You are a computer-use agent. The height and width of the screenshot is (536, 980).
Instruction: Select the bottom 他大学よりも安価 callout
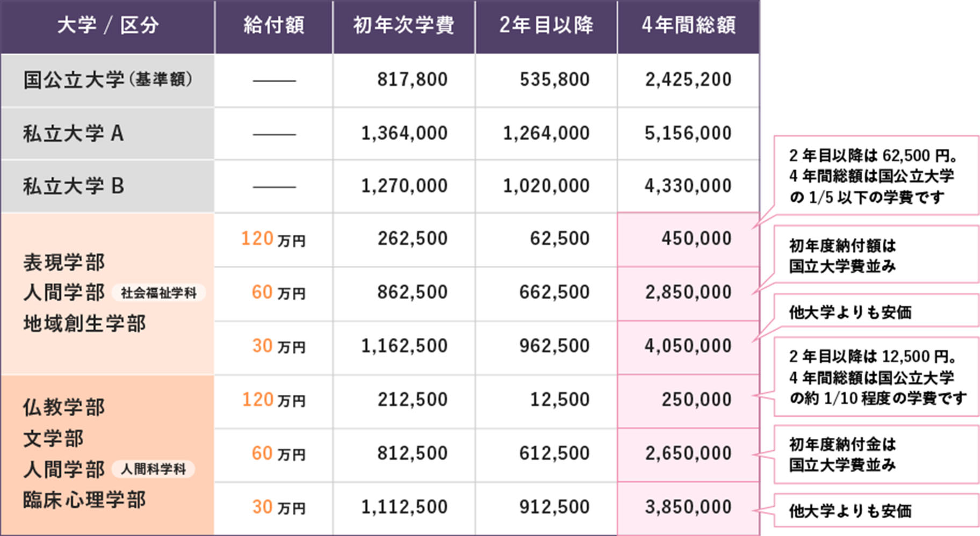click(x=876, y=510)
